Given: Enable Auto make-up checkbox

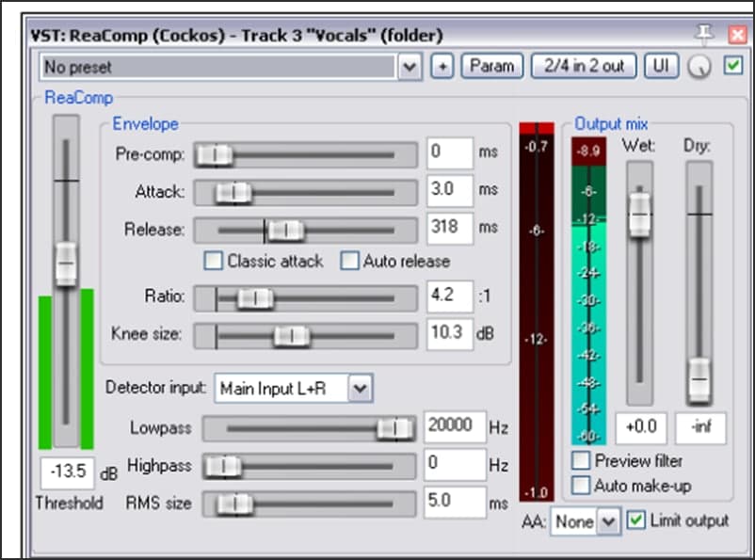Looking at the screenshot, I should pyautogui.click(x=580, y=485).
